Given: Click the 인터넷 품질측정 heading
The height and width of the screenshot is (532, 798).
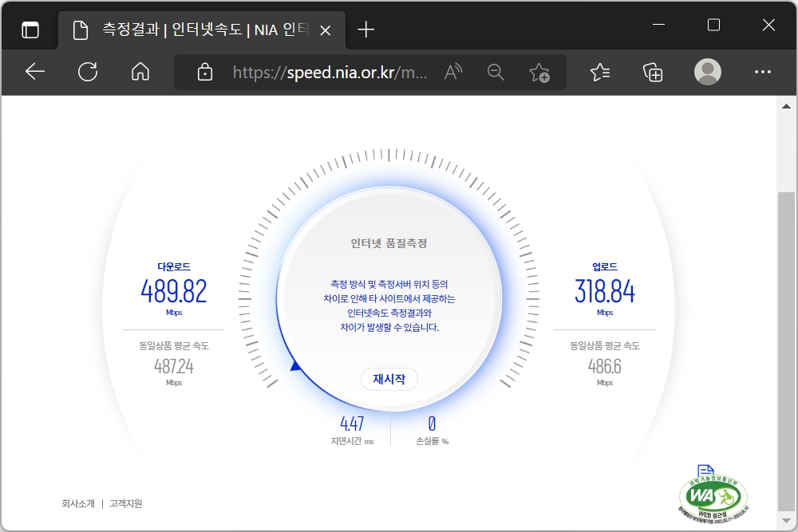Looking at the screenshot, I should pyautogui.click(x=389, y=243).
